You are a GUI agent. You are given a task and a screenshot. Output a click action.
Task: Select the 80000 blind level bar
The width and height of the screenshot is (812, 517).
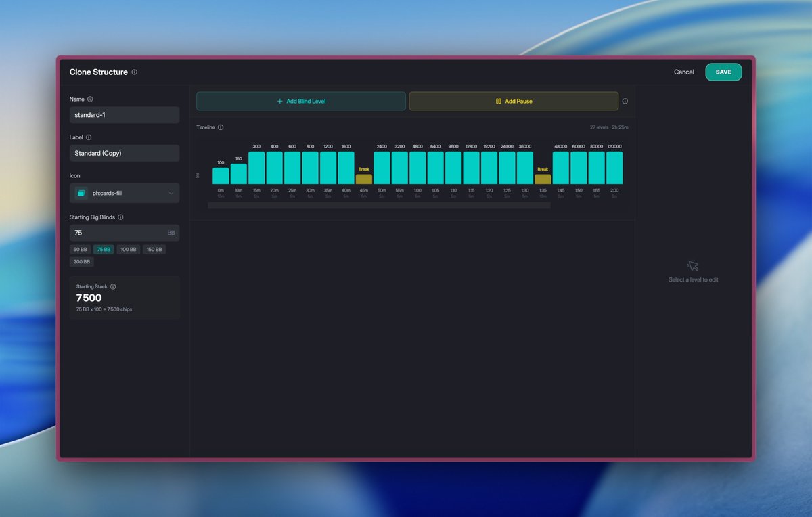[597, 168]
